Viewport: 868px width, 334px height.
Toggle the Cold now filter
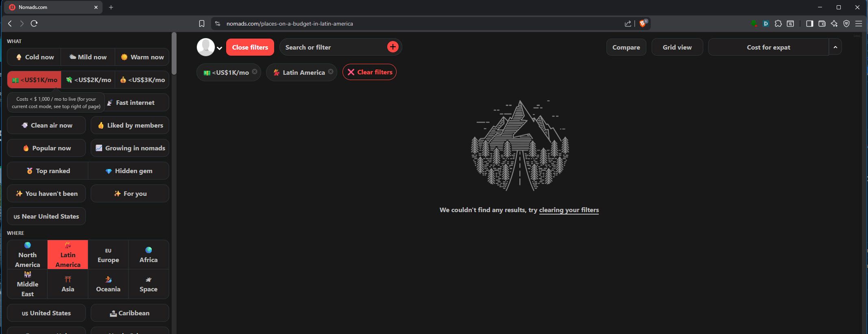point(34,57)
